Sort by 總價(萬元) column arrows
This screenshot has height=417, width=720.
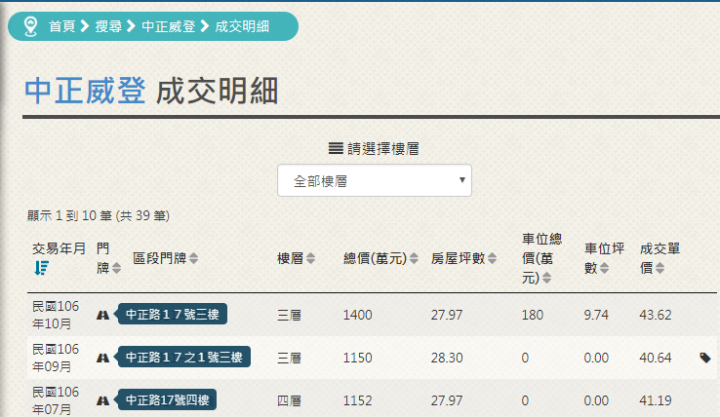coord(414,258)
